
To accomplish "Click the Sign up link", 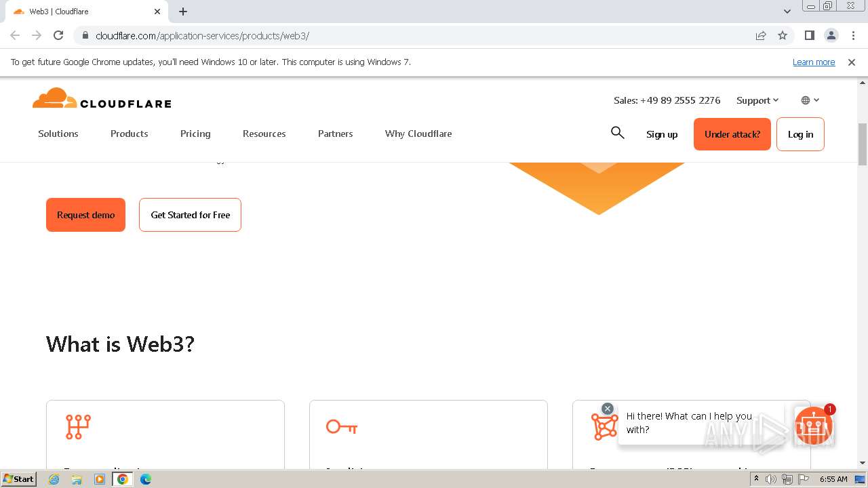I will (x=662, y=134).
